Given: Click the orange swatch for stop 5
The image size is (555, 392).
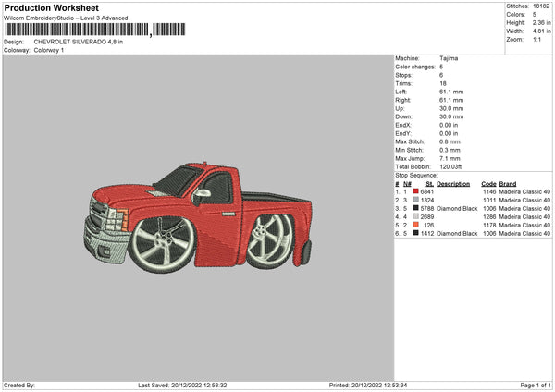Looking at the screenshot, I should tap(416, 226).
